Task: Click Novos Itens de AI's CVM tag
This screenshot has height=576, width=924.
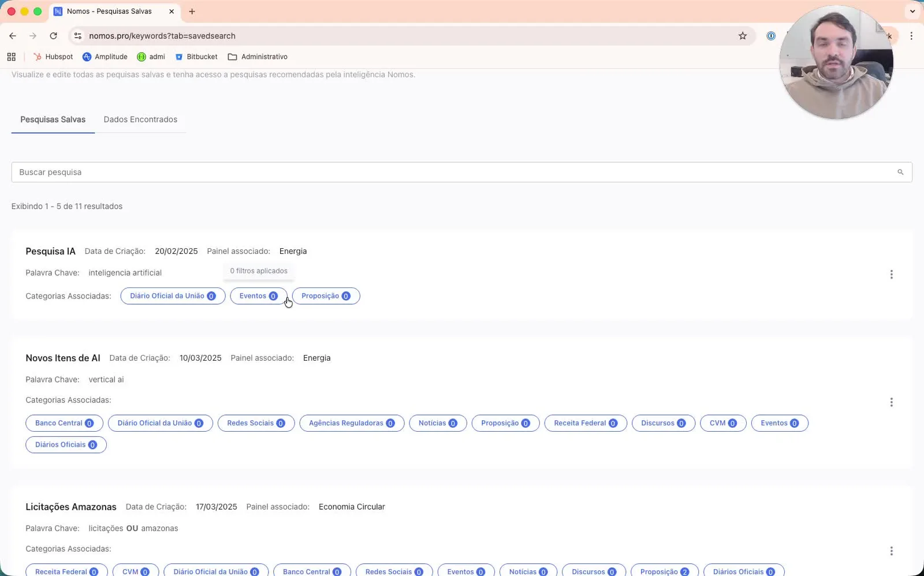Action: (723, 423)
